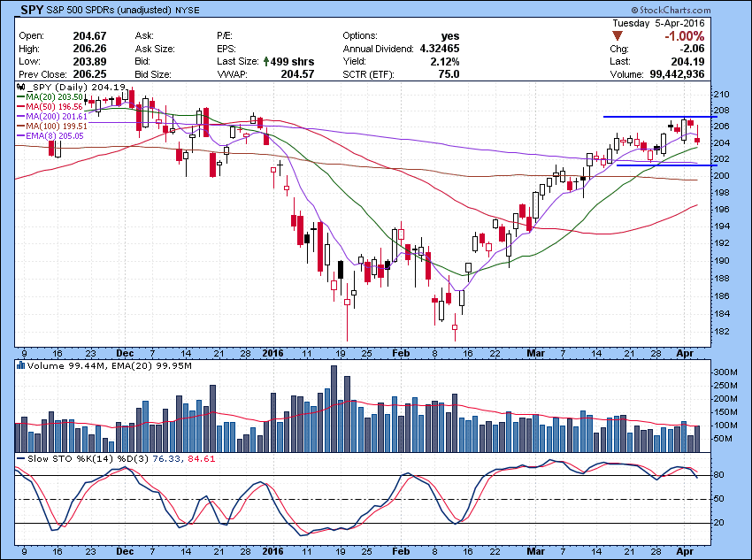Click '2016' on the price chart date axis
This screenshot has height=560, width=752.
(272, 353)
